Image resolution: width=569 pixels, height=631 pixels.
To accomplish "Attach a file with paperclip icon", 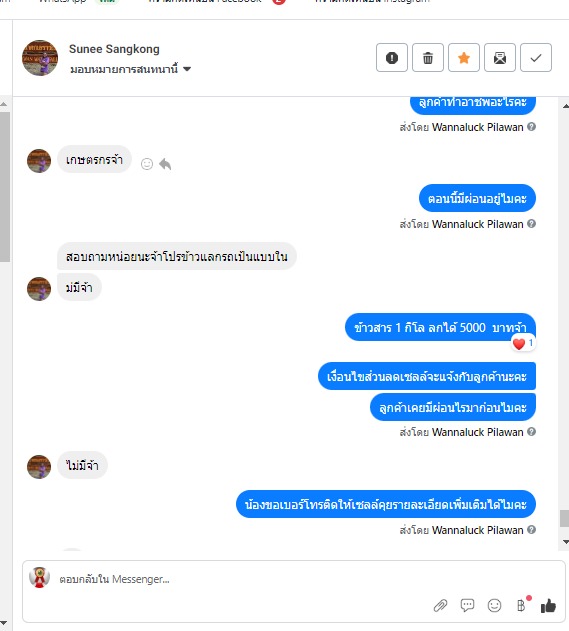I will (x=440, y=605).
